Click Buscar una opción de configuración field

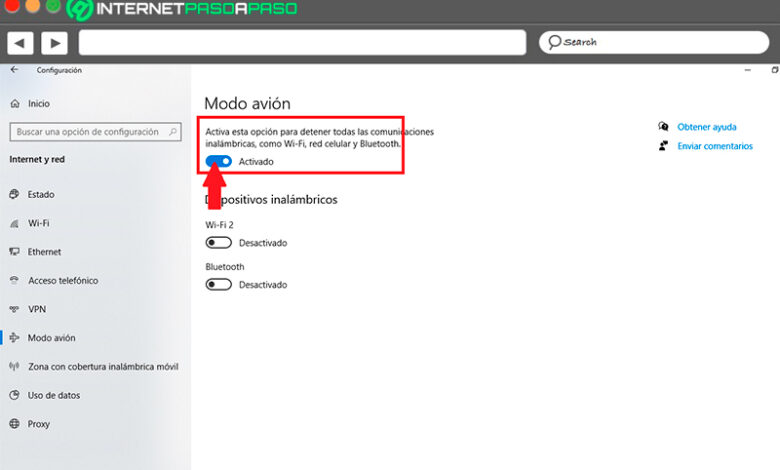[x=96, y=132]
